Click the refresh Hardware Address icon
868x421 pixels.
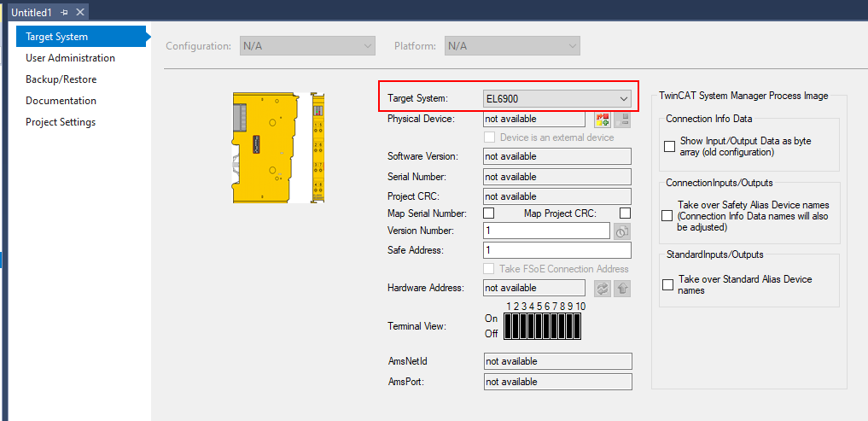[603, 289]
